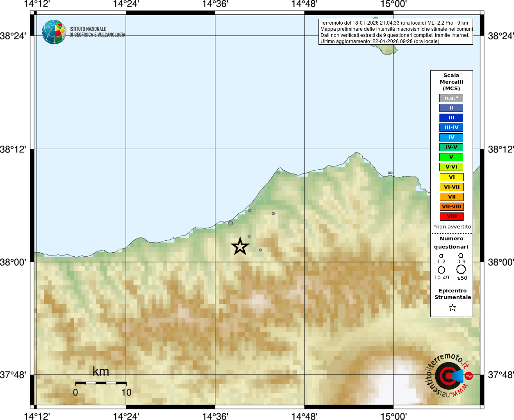Viewport: 514px width, 420px height.
Task: Click the gray dot southeast of epicenter
Action: [261, 250]
